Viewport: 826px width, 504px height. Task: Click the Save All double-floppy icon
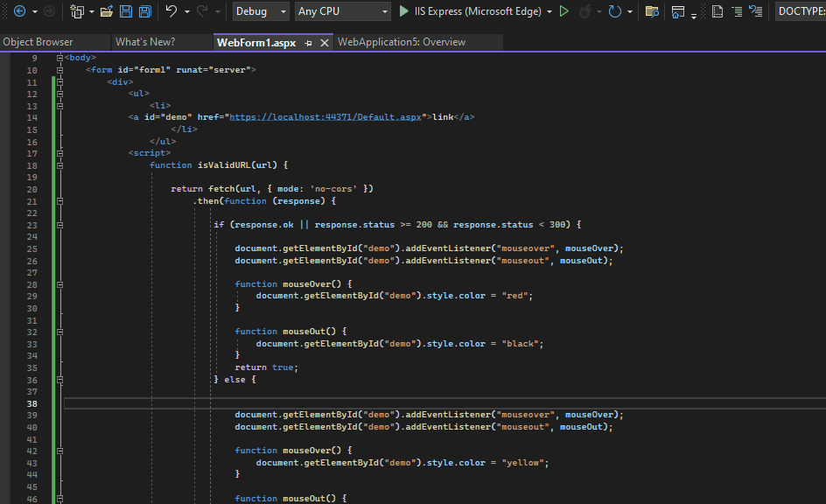click(x=145, y=11)
